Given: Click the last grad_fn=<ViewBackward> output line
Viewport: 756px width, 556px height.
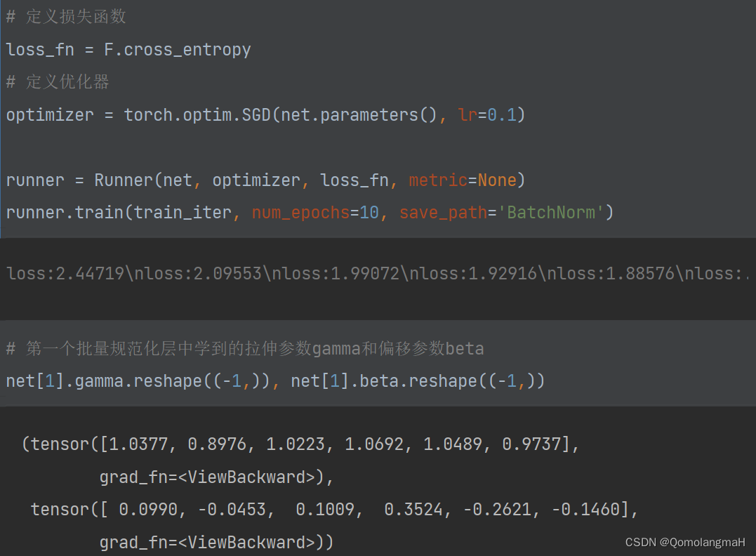Looking at the screenshot, I should (216, 542).
